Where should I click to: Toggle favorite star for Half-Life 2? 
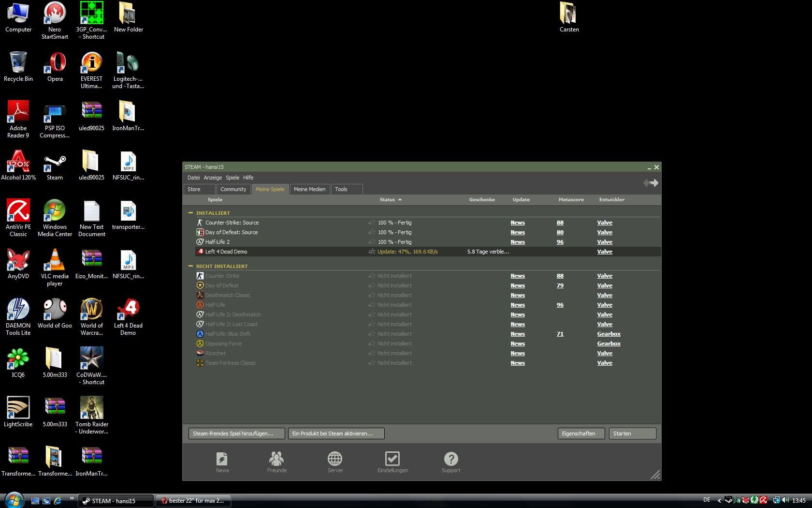(372, 242)
